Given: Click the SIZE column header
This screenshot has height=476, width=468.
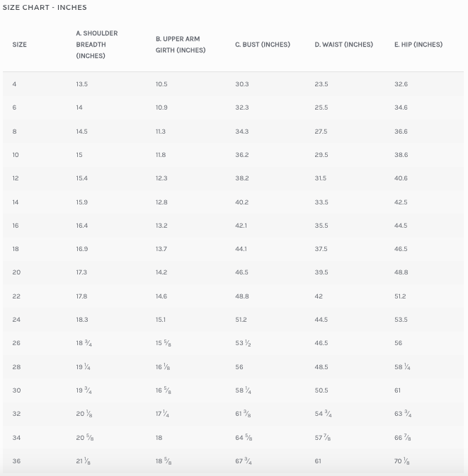Looking at the screenshot, I should click(19, 45).
